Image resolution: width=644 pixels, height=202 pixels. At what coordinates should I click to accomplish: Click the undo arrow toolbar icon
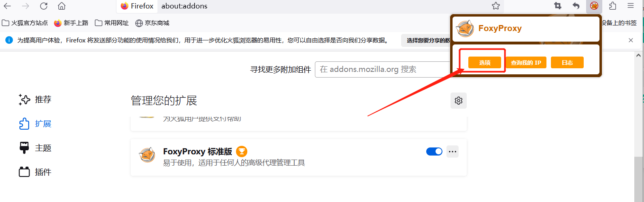click(576, 6)
